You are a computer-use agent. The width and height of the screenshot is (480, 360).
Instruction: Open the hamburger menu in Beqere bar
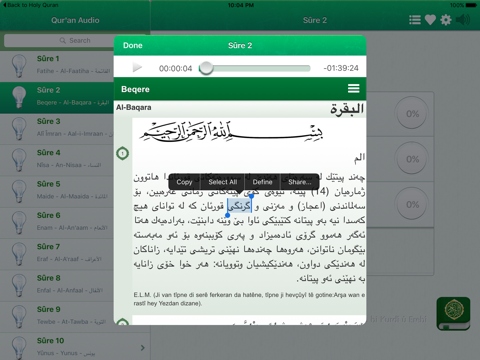point(353,89)
